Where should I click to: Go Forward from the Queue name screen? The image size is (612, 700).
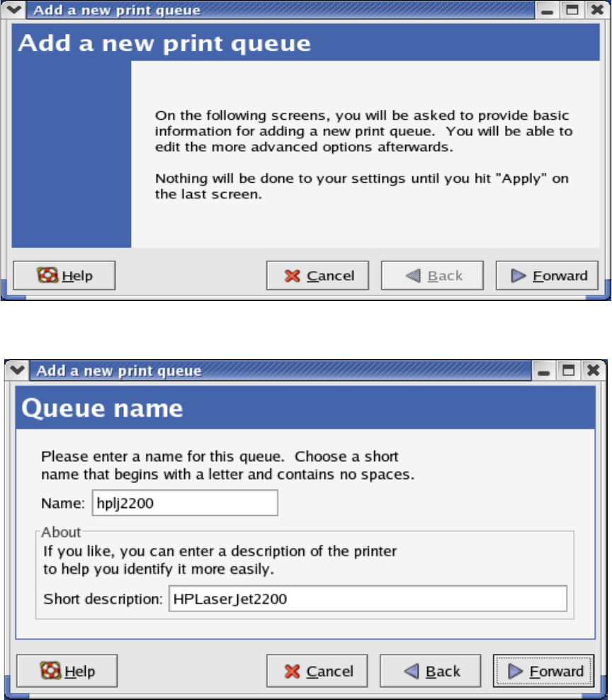[x=544, y=671]
